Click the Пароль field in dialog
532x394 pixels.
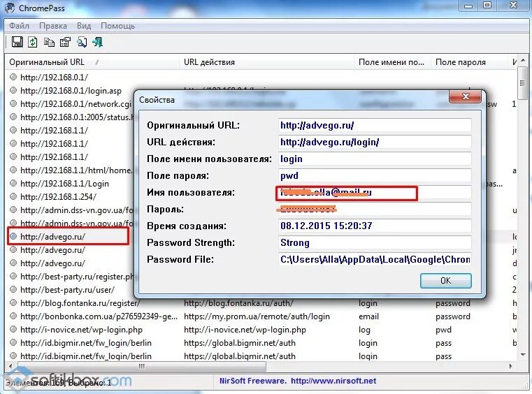(375, 209)
